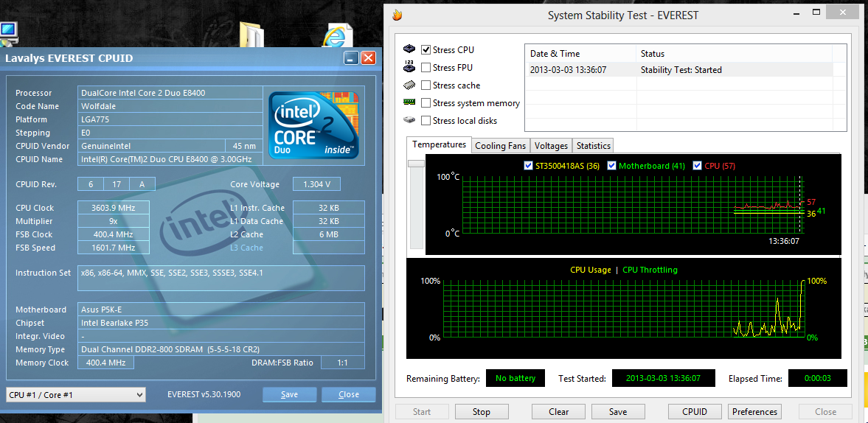Click the Wolfdale code name field
The height and width of the screenshot is (423, 868).
coord(170,106)
